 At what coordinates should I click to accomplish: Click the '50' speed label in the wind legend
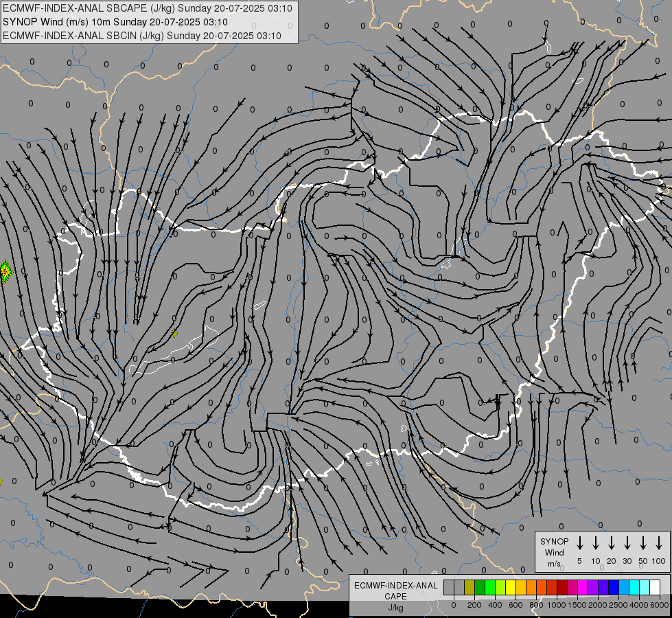point(643,561)
